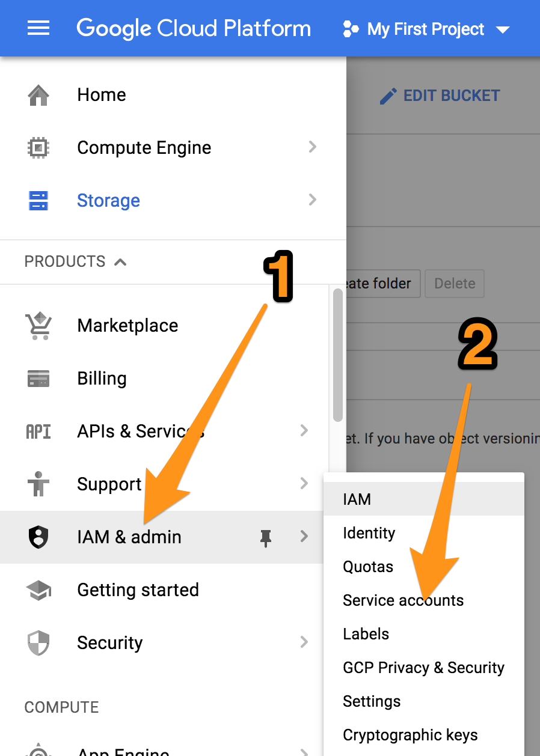Open the My First Project selector dropdown
The height and width of the screenshot is (756, 540).
click(426, 29)
